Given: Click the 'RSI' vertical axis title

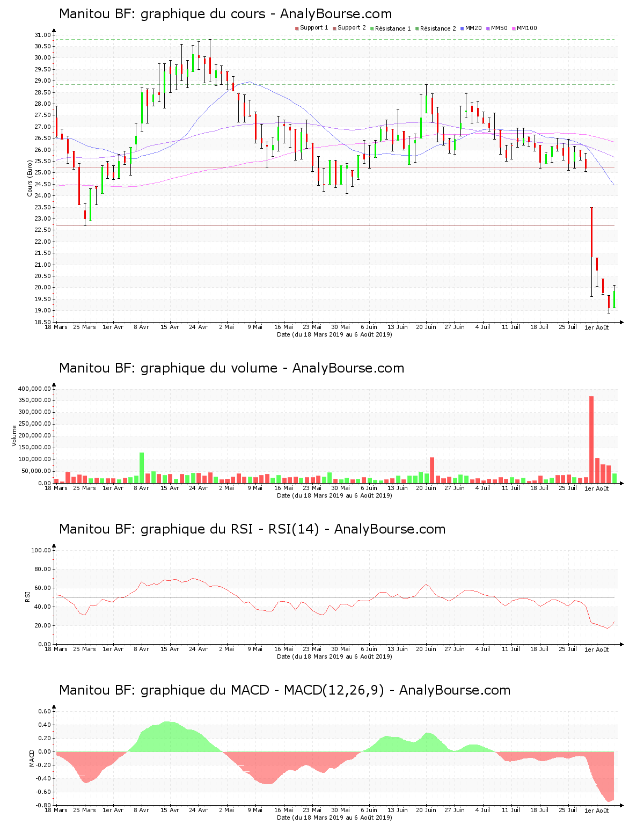Looking at the screenshot, I should pos(27,596).
